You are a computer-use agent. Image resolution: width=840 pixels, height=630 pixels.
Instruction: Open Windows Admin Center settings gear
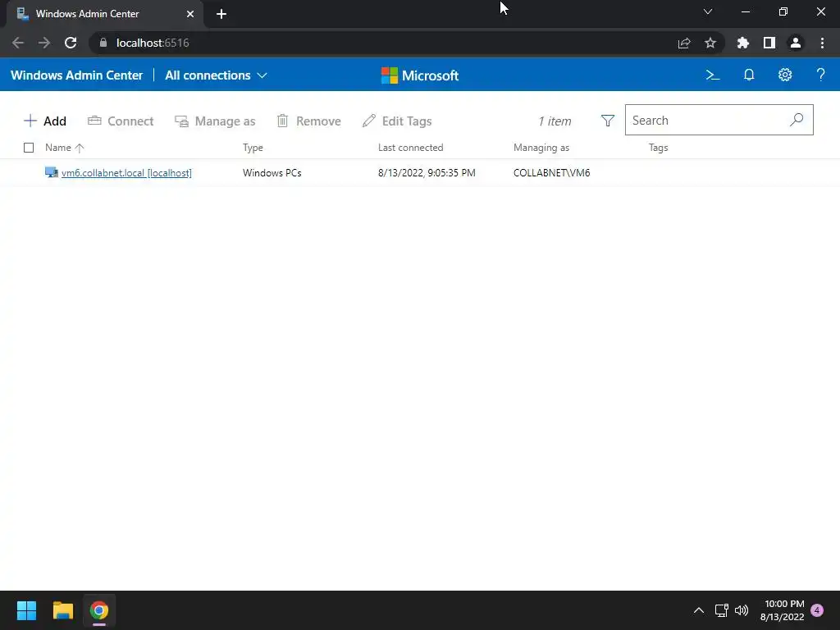(785, 75)
